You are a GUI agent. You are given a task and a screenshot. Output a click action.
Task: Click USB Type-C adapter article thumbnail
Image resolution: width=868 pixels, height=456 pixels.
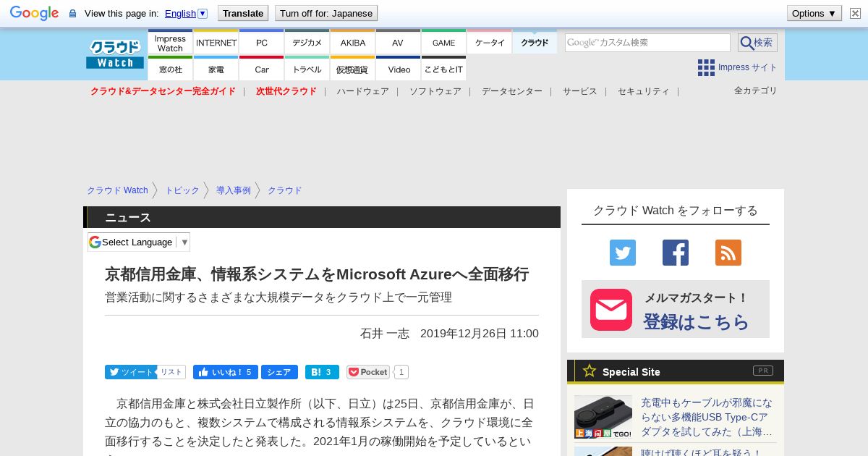pos(603,417)
